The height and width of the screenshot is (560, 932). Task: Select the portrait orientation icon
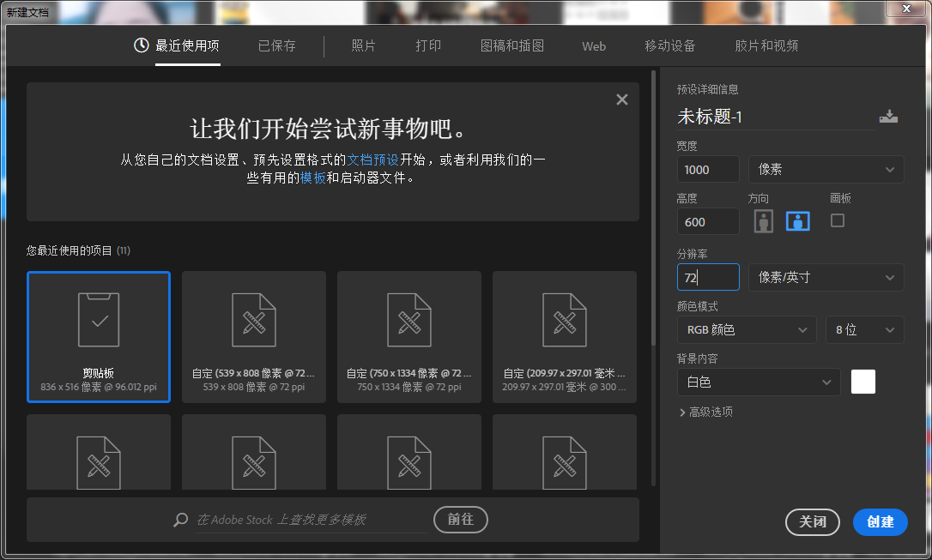(x=763, y=220)
